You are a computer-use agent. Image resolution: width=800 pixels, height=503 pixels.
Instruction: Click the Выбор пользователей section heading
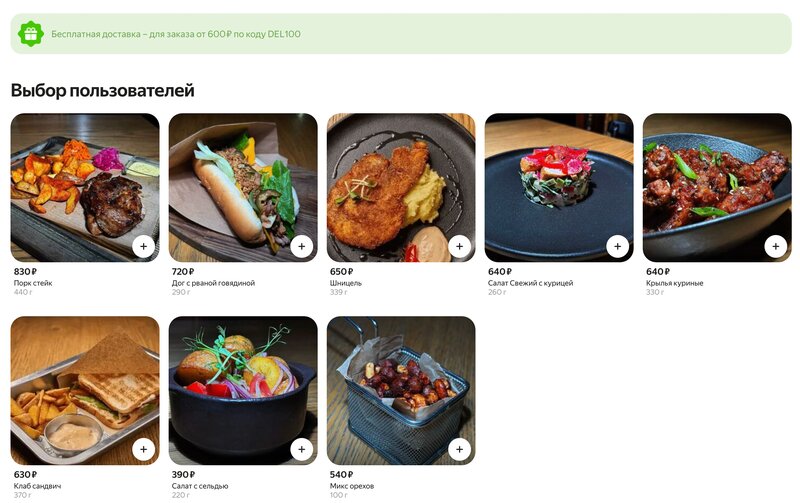(x=103, y=90)
